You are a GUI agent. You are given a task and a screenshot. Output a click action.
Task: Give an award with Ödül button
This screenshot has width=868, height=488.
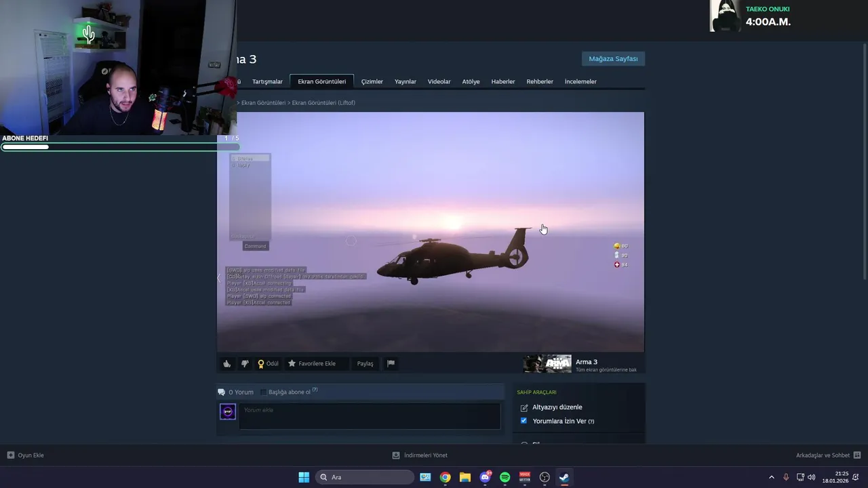point(268,363)
